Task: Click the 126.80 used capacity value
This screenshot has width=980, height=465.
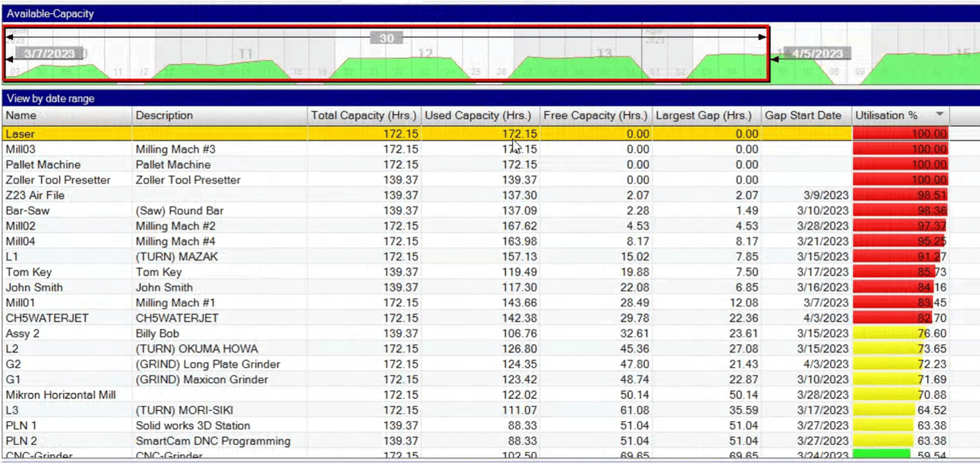Action: 520,348
